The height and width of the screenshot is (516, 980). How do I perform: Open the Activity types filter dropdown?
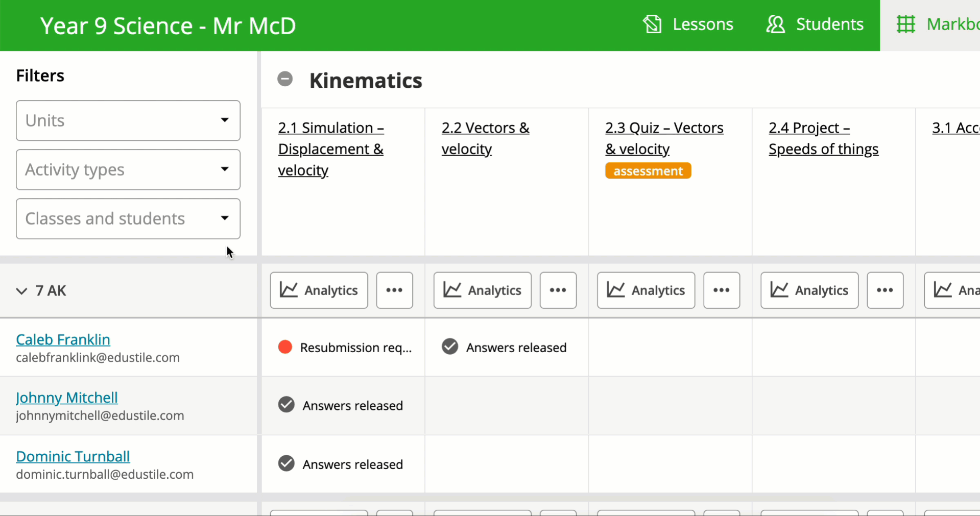(x=128, y=169)
